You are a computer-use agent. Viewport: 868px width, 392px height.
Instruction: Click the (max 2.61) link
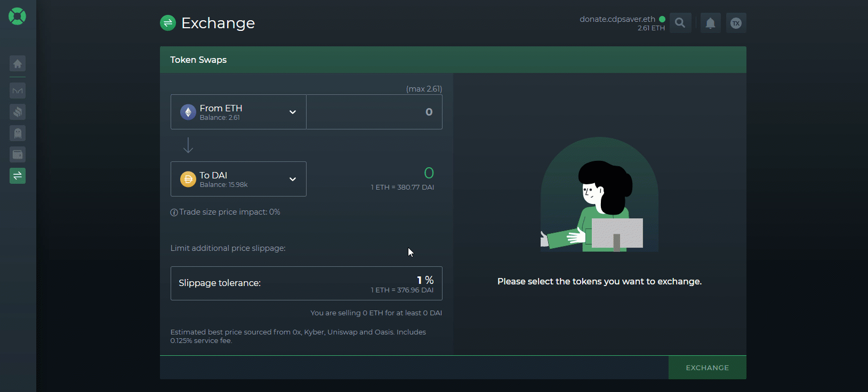tap(424, 89)
